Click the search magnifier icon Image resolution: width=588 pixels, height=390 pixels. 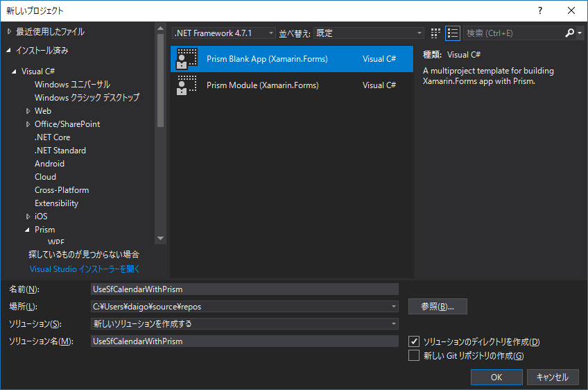tap(570, 33)
